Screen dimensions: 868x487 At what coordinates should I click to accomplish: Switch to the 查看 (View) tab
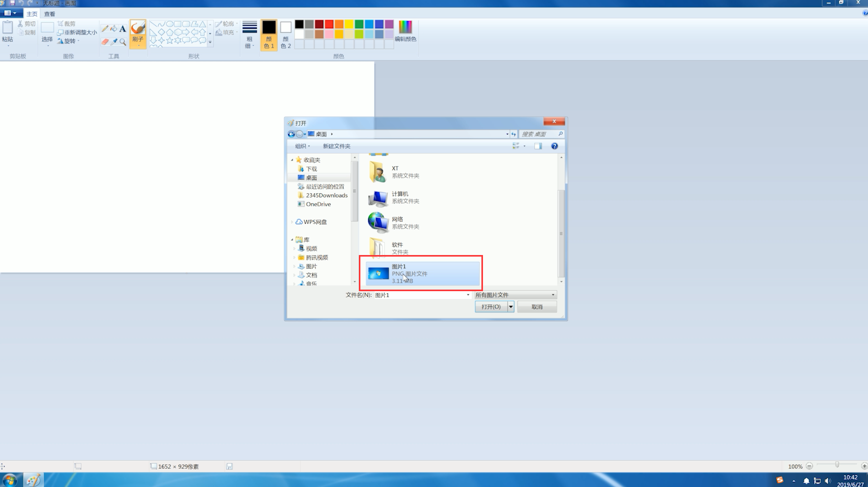click(49, 14)
